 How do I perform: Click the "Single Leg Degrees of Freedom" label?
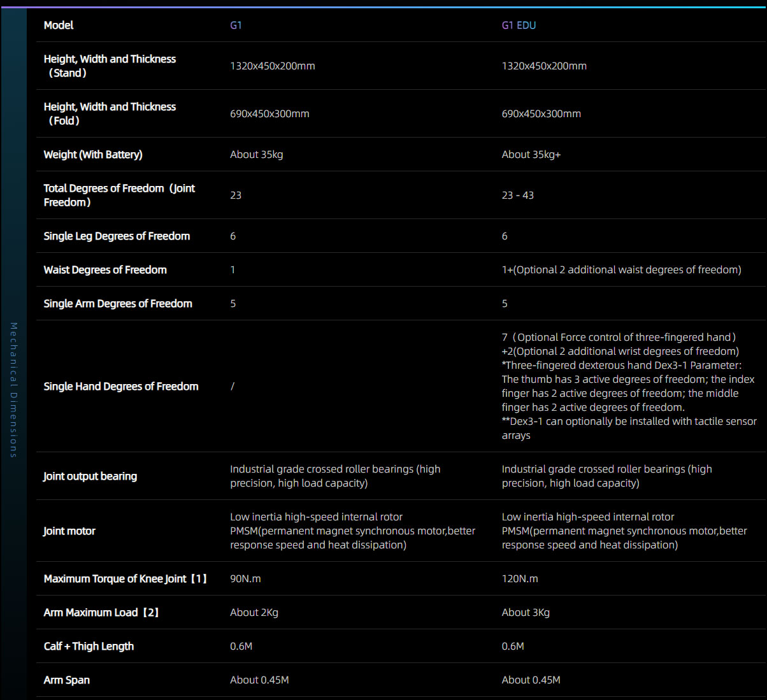117,236
